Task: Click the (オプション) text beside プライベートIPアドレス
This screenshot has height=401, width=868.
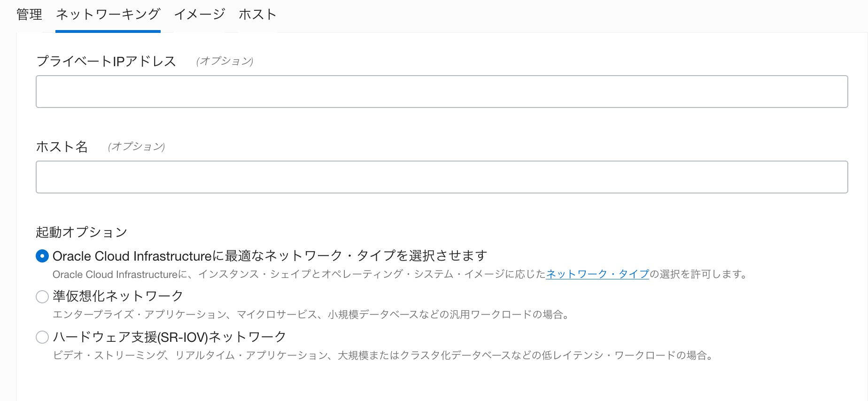Action: tap(225, 61)
